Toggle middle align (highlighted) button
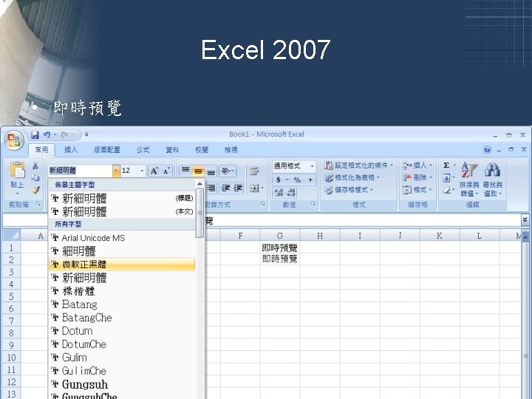This screenshot has height=399, width=532. (198, 171)
